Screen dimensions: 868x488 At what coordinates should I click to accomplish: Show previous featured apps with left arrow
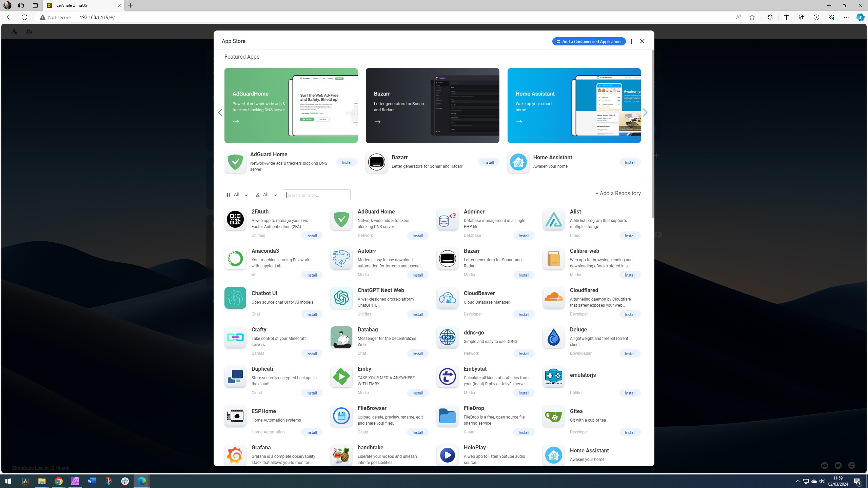(x=220, y=113)
